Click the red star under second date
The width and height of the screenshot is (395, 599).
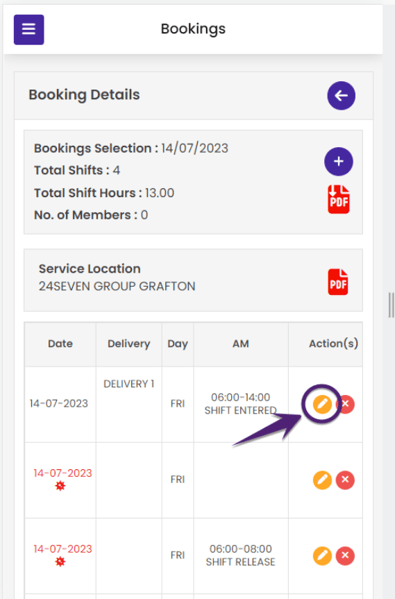coord(60,486)
